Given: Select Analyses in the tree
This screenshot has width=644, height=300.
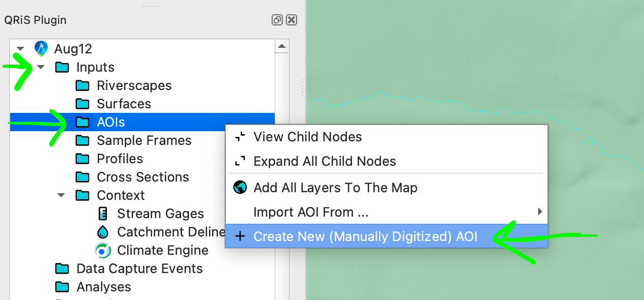Looking at the screenshot, I should click(x=104, y=287).
